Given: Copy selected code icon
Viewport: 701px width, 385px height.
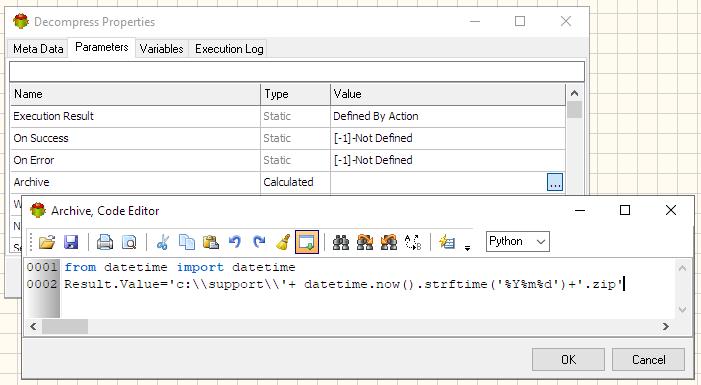Looking at the screenshot, I should click(186, 242).
